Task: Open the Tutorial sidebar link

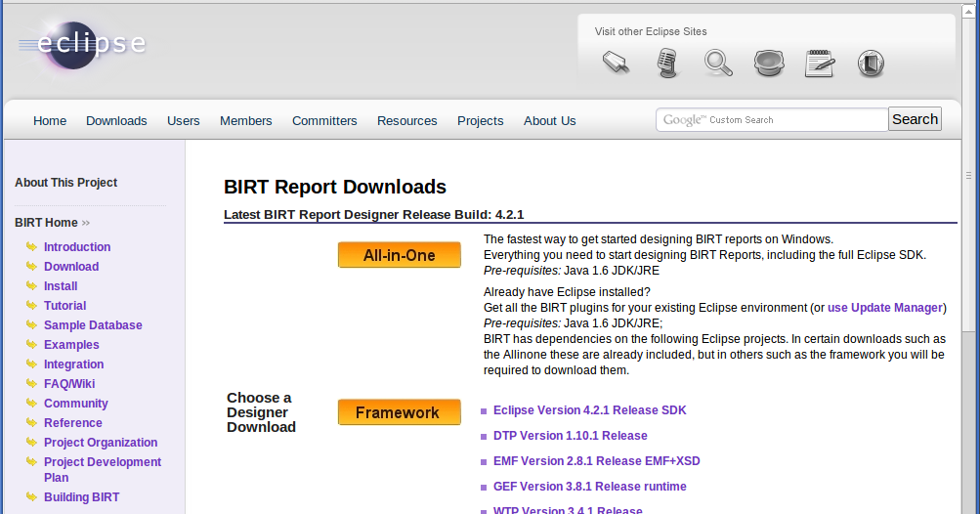Action: click(x=65, y=305)
